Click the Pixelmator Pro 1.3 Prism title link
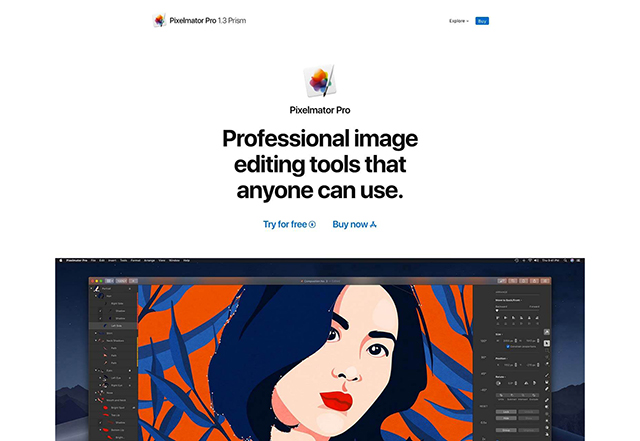 207,20
